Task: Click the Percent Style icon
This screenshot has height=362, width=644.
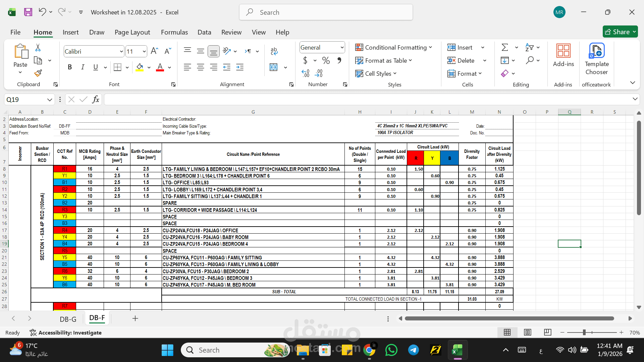Action: [326, 60]
